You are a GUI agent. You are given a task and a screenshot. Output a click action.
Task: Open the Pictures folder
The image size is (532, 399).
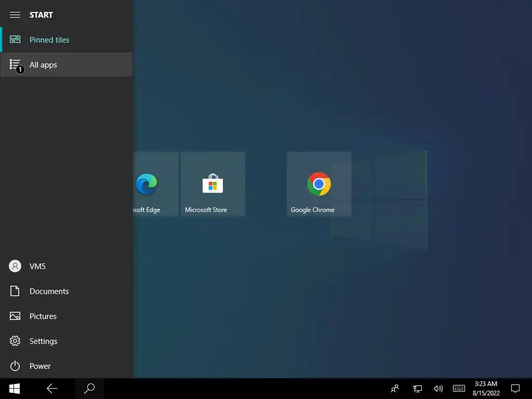click(x=66, y=316)
